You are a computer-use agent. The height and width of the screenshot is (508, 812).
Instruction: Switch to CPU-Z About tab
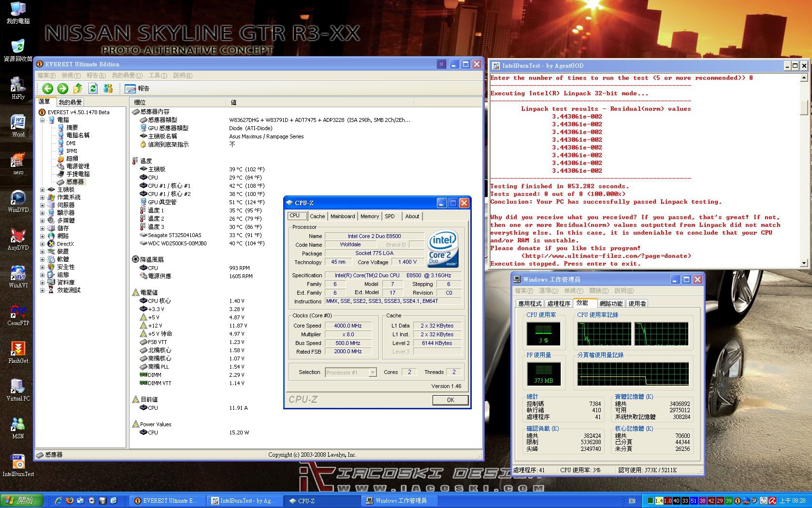pyautogui.click(x=412, y=216)
